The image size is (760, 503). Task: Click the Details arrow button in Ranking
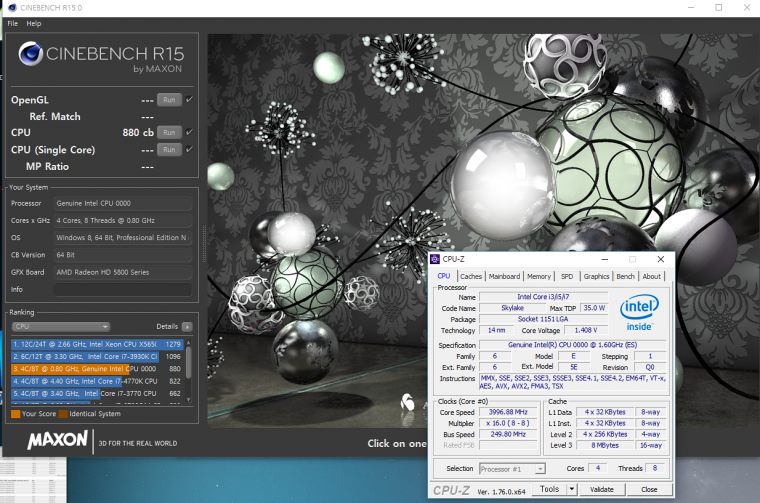coord(188,327)
